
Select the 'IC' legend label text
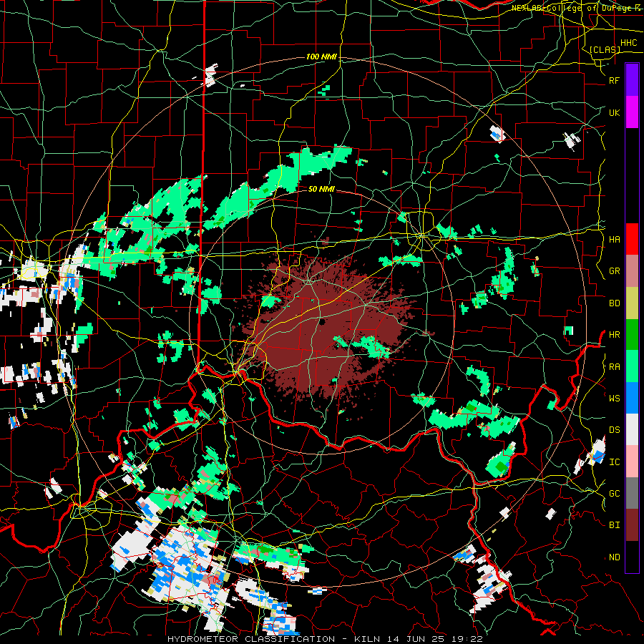coord(614,462)
